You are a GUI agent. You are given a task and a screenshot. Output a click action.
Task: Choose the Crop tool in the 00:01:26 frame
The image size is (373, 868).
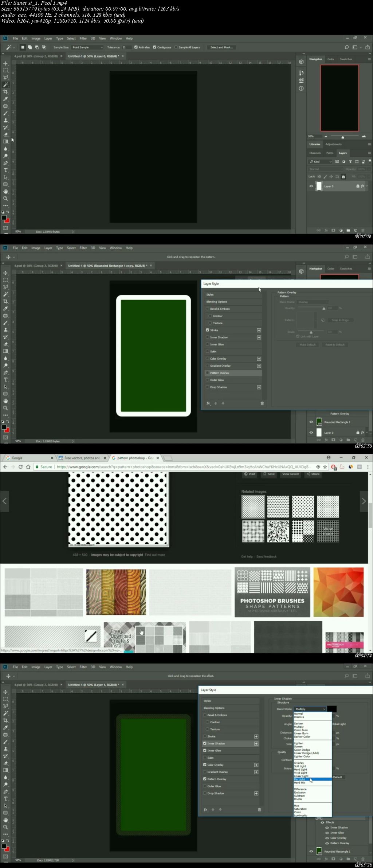pyautogui.click(x=5, y=92)
